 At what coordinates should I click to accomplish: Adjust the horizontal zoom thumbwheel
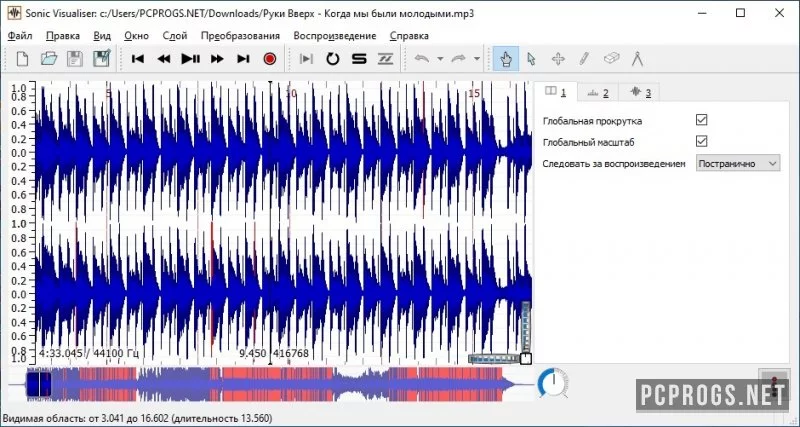point(493,359)
